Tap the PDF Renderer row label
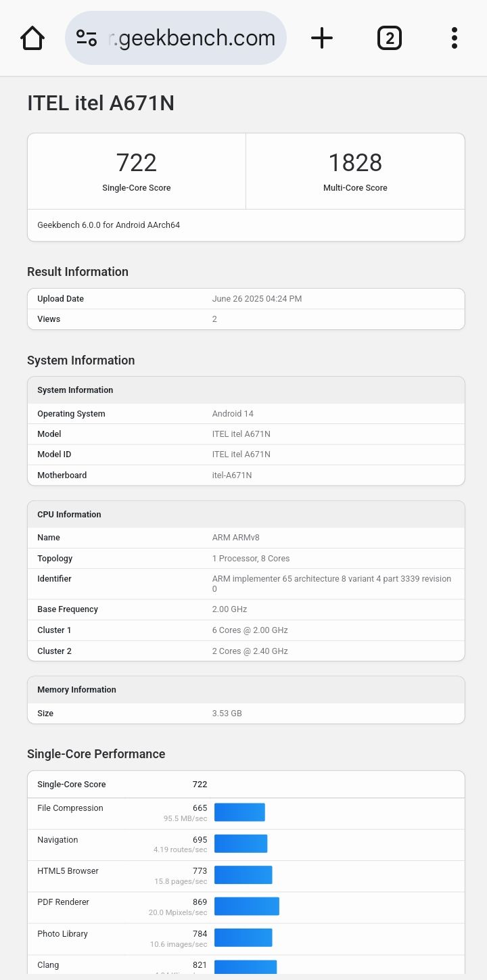Screen dimensions: 487x980 (x=63, y=902)
